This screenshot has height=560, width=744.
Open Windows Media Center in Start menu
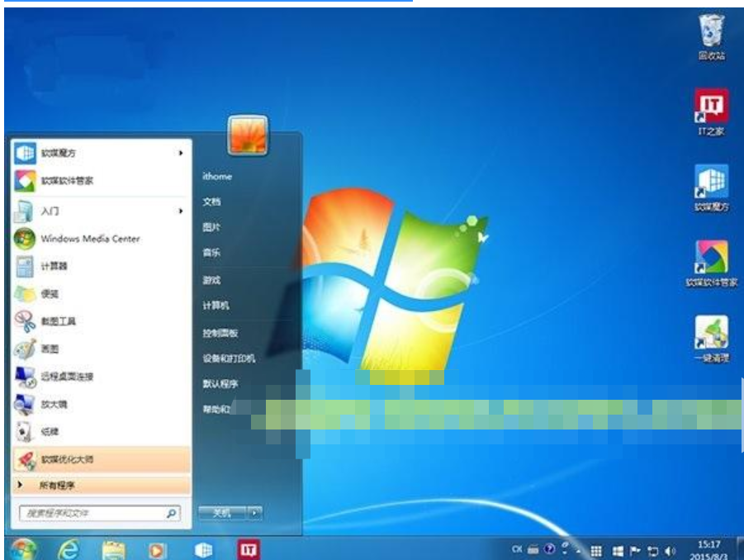click(101, 238)
